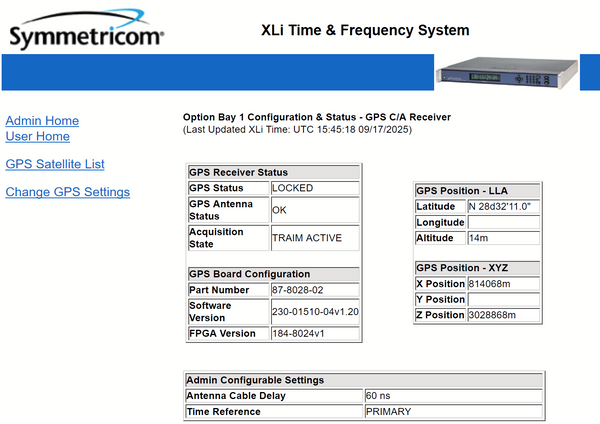Click the empty Y Position field

click(x=504, y=300)
